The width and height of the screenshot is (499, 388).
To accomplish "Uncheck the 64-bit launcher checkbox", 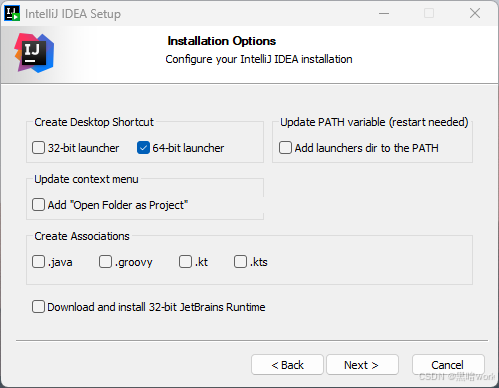I will [x=143, y=148].
